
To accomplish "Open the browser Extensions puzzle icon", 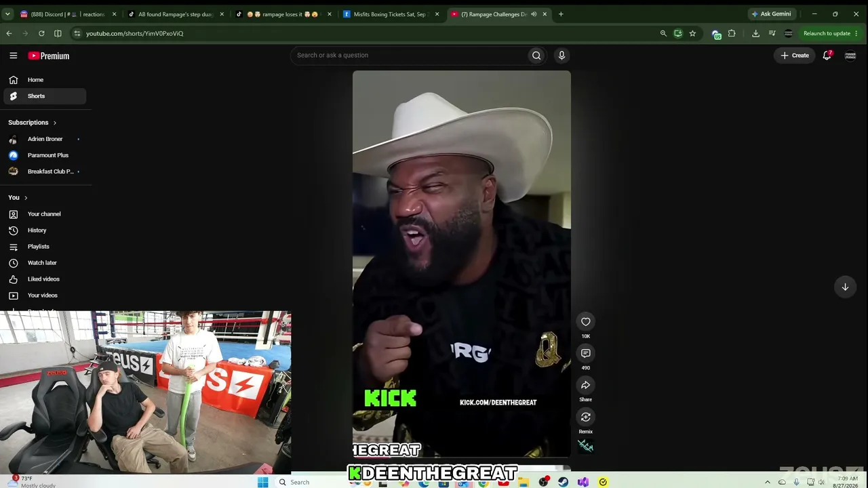I will pyautogui.click(x=732, y=33).
